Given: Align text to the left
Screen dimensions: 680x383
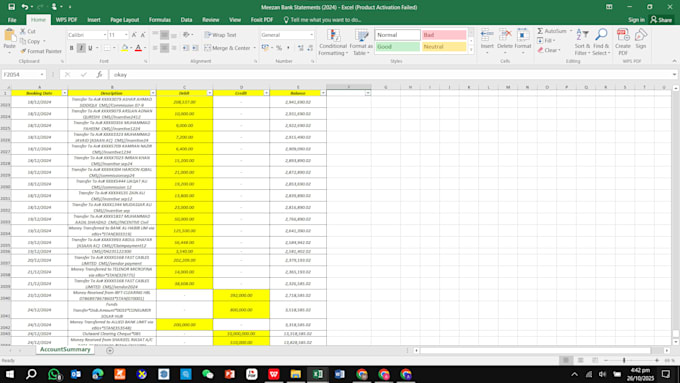Looking at the screenshot, I should (155, 48).
